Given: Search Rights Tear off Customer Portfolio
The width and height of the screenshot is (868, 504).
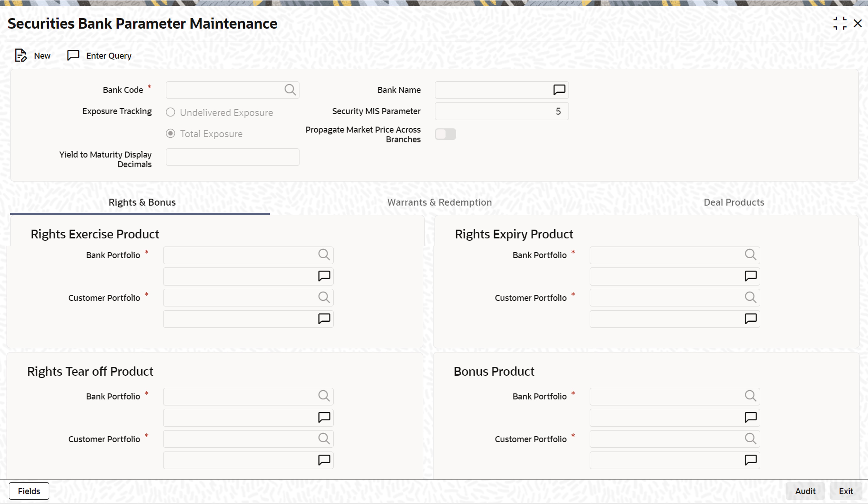Looking at the screenshot, I should 324,439.
